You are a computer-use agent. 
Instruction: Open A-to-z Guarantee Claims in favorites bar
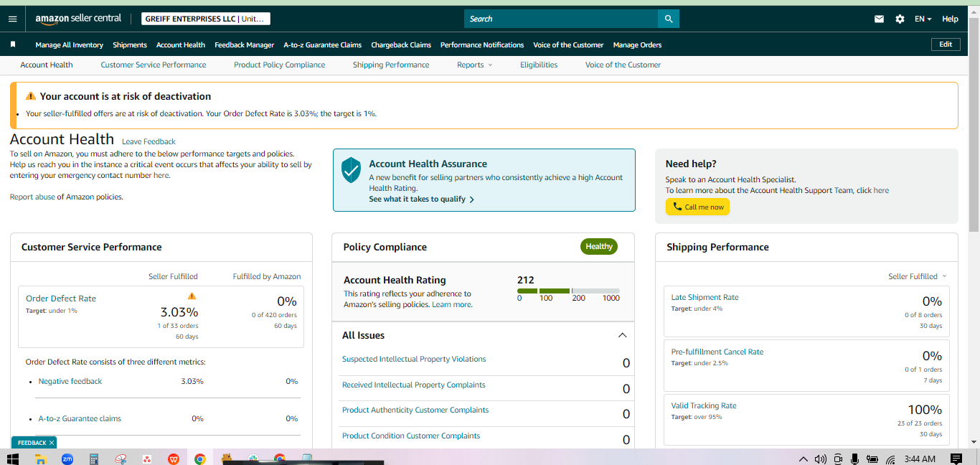(x=322, y=44)
